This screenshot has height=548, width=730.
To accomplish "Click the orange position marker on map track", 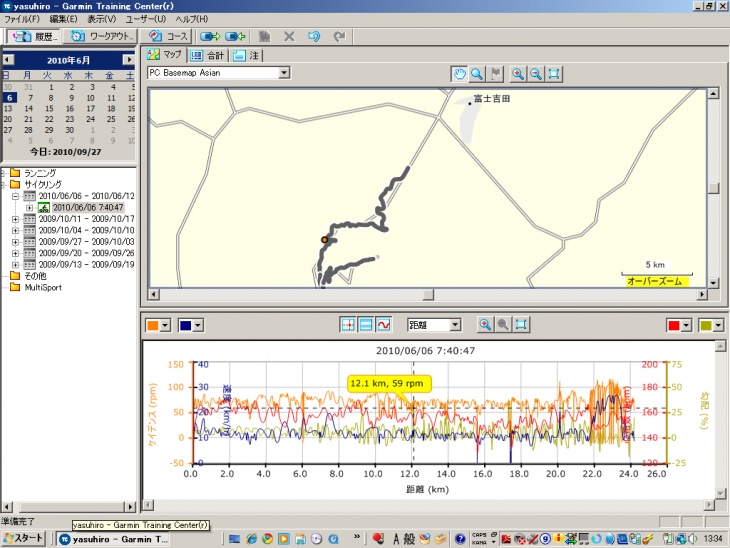I will pyautogui.click(x=324, y=240).
